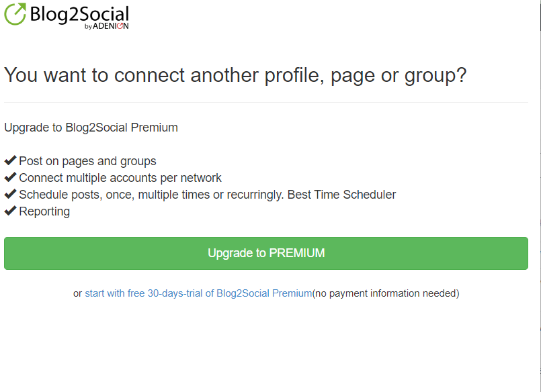Click the checkmark beside Schedule posts

tap(10, 194)
